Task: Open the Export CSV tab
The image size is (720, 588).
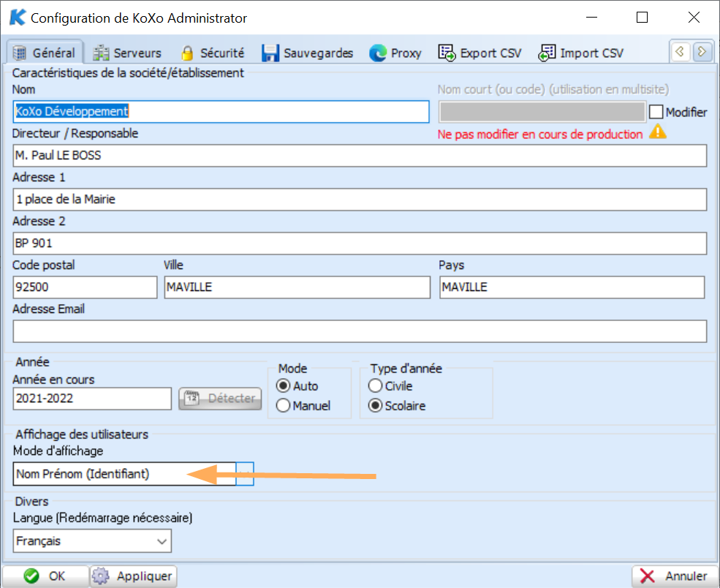Action: [480, 53]
